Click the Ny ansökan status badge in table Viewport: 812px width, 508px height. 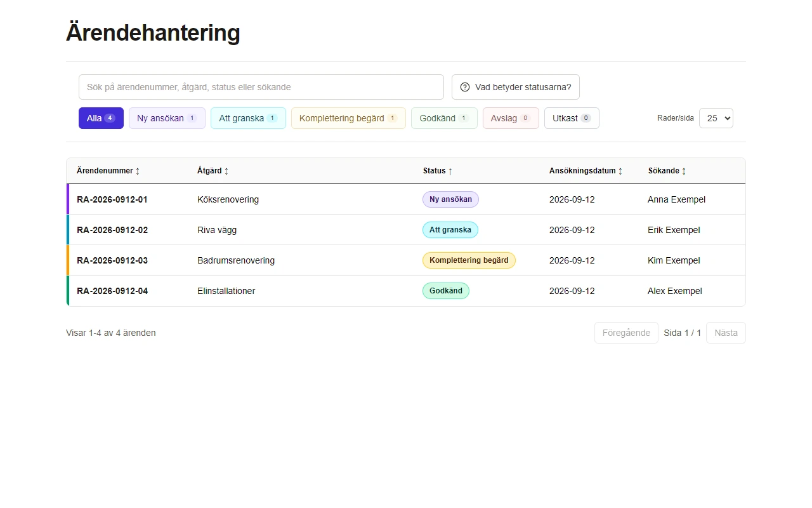(450, 199)
